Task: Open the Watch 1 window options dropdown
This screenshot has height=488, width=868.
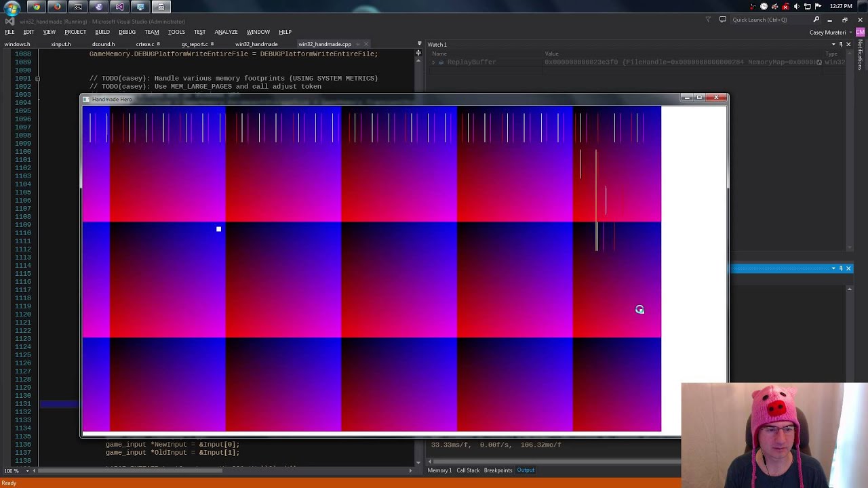Action: 833,45
